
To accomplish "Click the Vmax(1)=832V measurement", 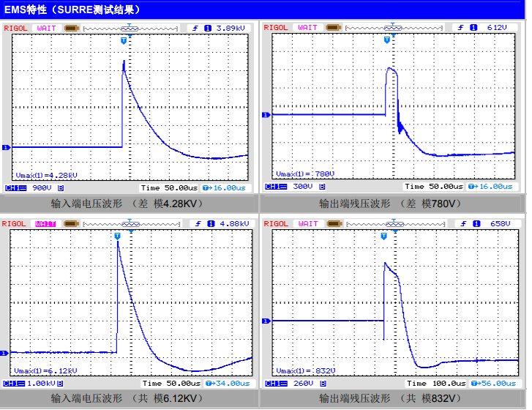I will pyautogui.click(x=306, y=371).
